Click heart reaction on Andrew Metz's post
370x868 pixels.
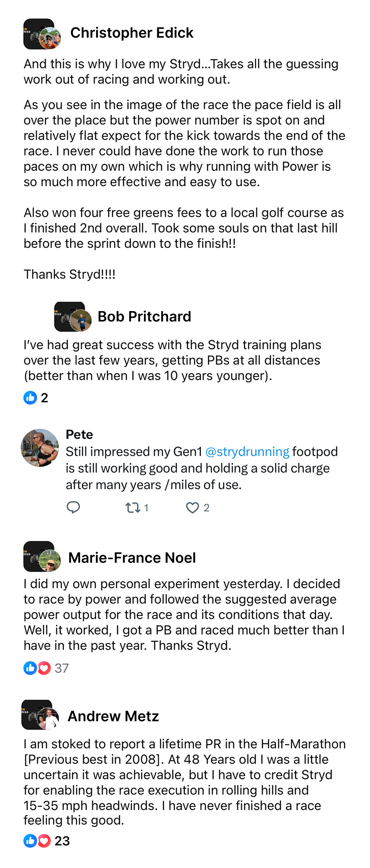44,841
